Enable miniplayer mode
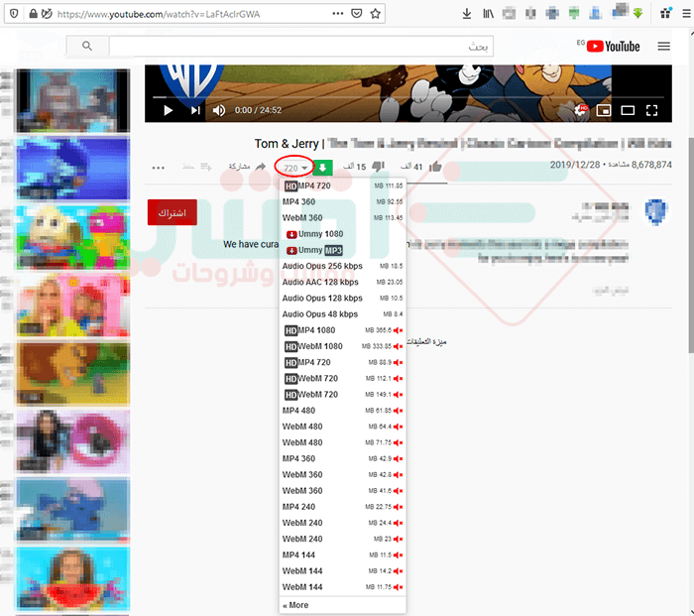Viewport: 694px width, 616px height. 604,110
